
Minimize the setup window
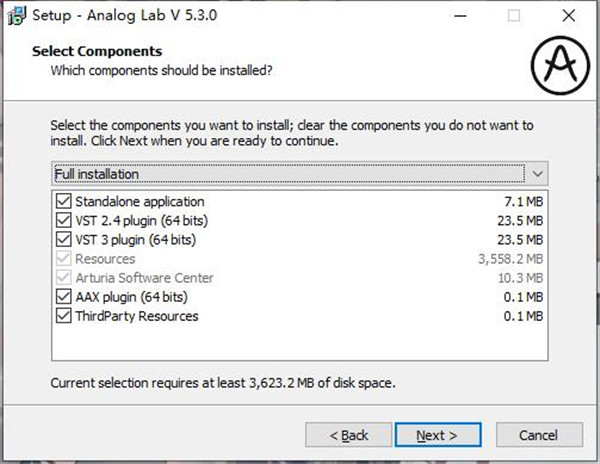click(460, 16)
